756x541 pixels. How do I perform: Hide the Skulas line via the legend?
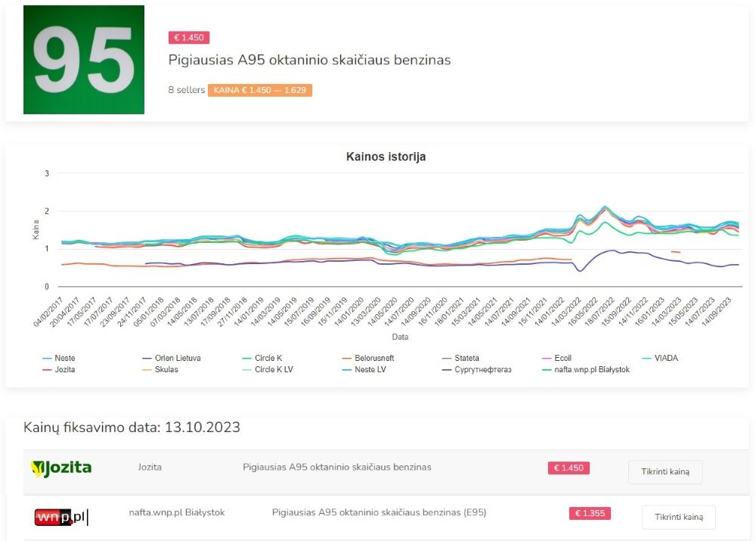(164, 370)
